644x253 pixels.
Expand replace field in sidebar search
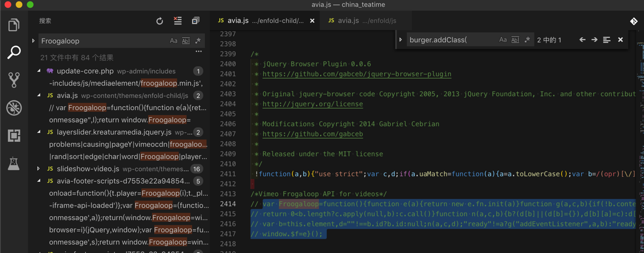[33, 41]
